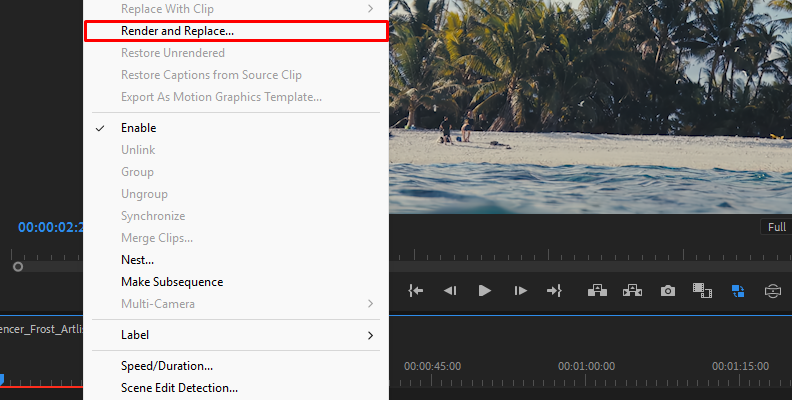Image resolution: width=792 pixels, height=400 pixels.
Task: Choose Scene Edit Detection option
Action: pyautogui.click(x=236, y=388)
